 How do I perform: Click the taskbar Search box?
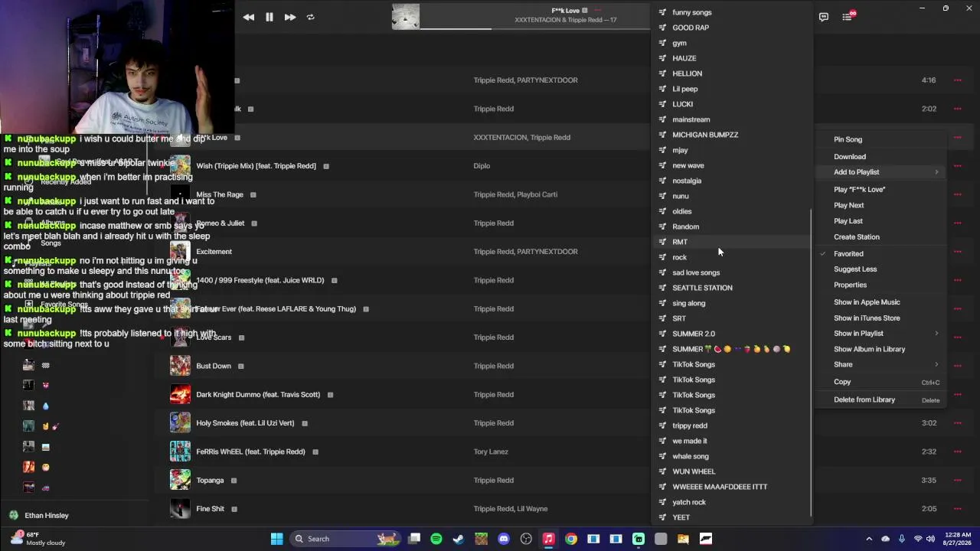[x=344, y=539]
